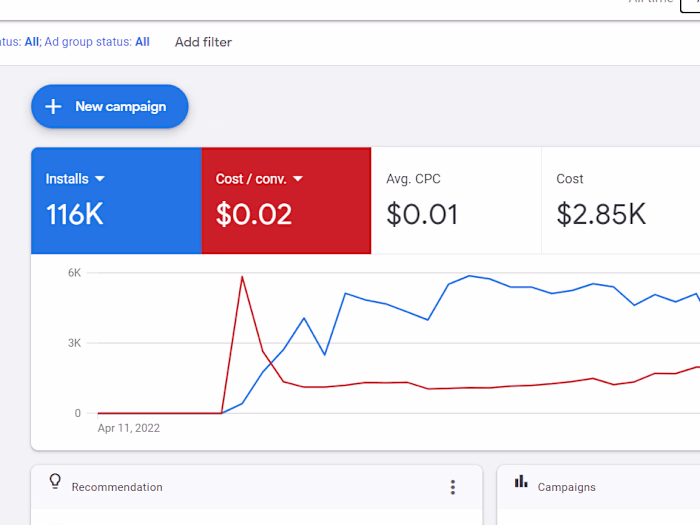Image resolution: width=700 pixels, height=525 pixels.
Task: Open the Cost / conv. metric dropdown arrow
Action: click(x=298, y=180)
